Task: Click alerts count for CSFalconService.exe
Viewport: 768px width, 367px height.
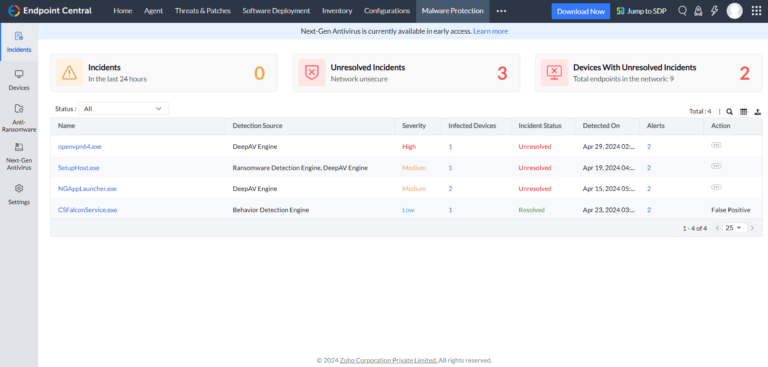Action: click(x=648, y=210)
